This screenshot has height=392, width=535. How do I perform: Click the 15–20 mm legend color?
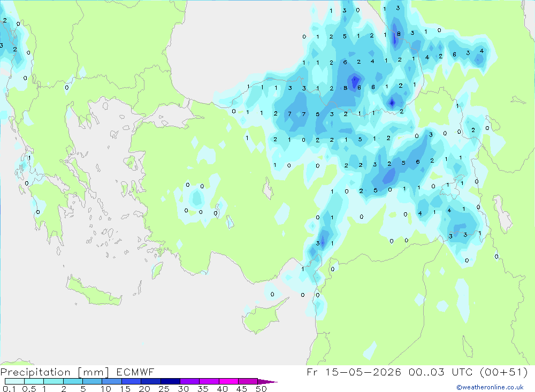coord(132,381)
